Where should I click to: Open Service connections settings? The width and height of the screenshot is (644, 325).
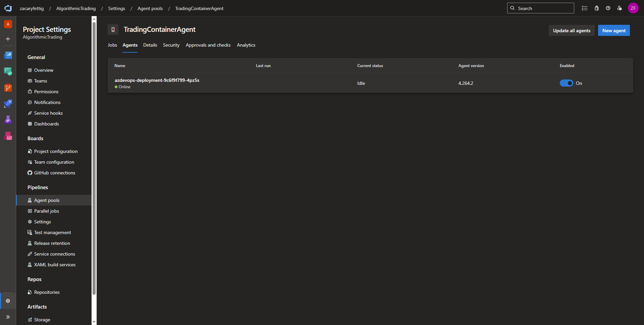[x=54, y=254]
